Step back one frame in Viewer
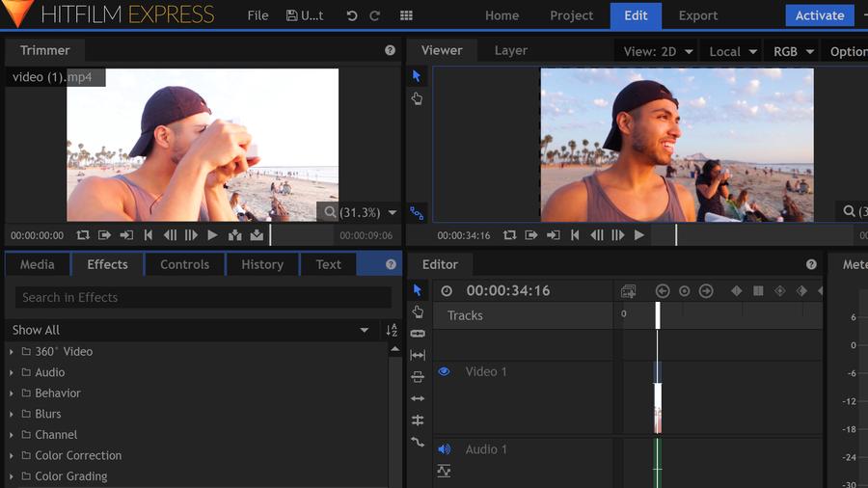Viewport: 868px width, 488px height. 597,235
